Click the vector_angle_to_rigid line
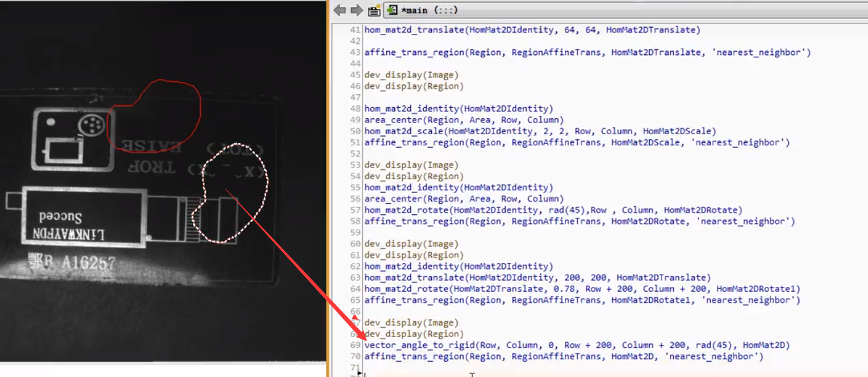The width and height of the screenshot is (868, 377). [x=577, y=345]
